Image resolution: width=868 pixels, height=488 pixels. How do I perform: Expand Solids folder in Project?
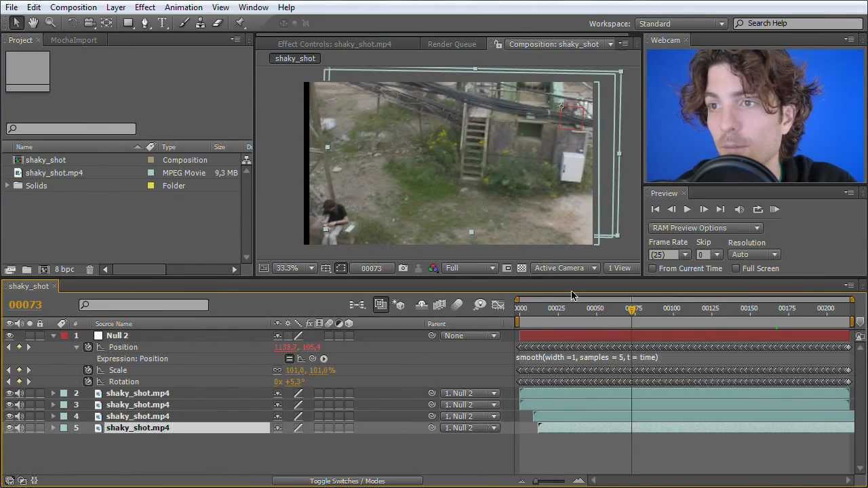click(7, 186)
